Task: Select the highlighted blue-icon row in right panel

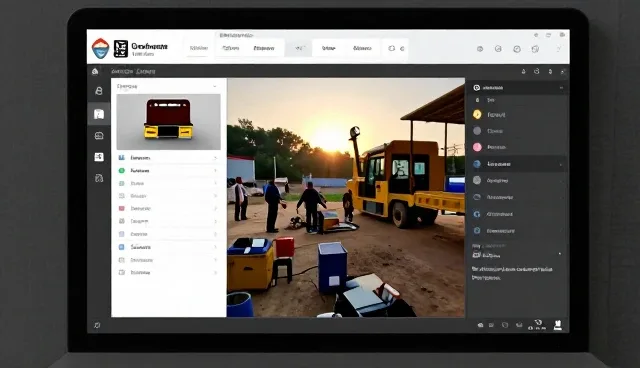Action: 516,164
